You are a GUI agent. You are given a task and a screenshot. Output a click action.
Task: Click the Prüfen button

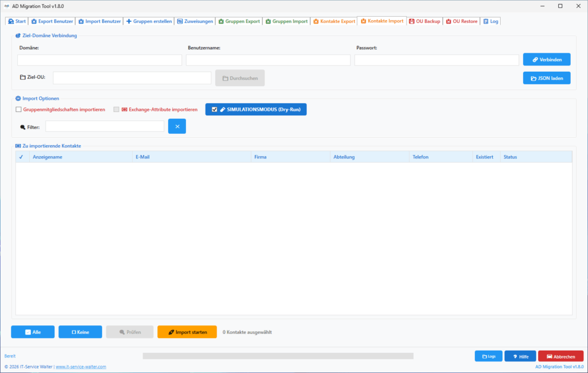click(130, 332)
